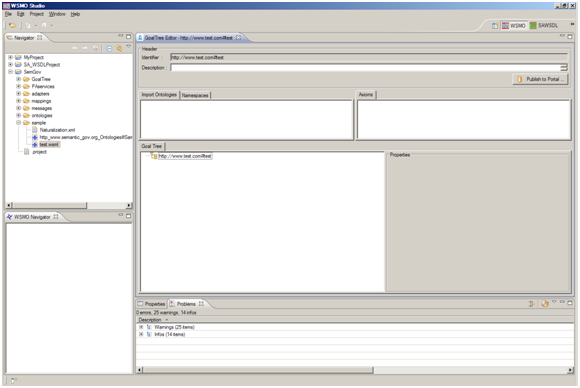Screen dimensions: 580x388
Task: Click the orange Problems toolbar icon
Action: [544, 304]
